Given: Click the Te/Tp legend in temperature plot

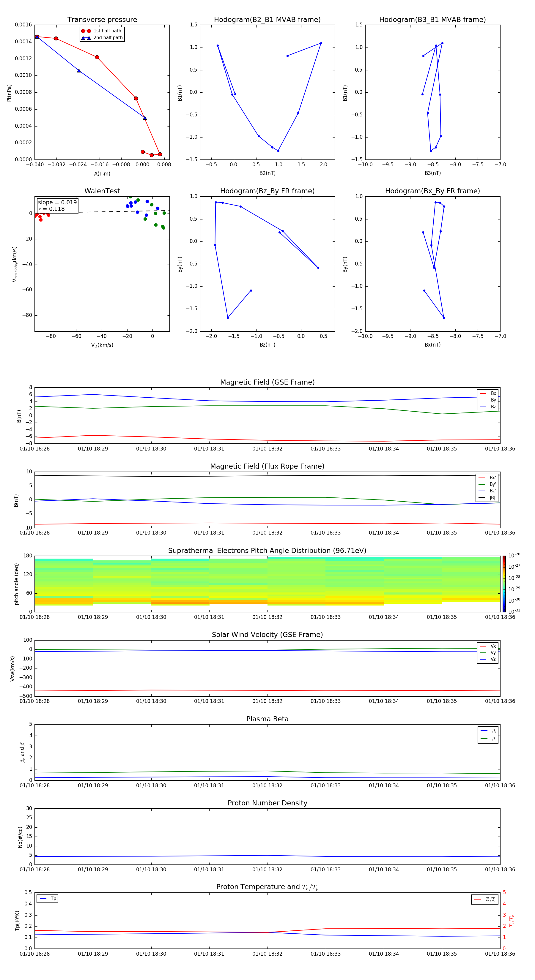Looking at the screenshot, I should pyautogui.click(x=485, y=899).
